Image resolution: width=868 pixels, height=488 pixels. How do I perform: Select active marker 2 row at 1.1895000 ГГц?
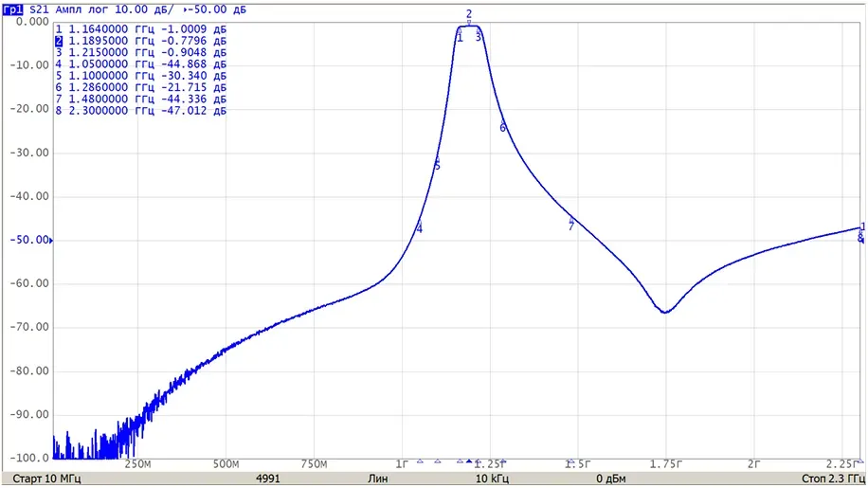[x=141, y=41]
